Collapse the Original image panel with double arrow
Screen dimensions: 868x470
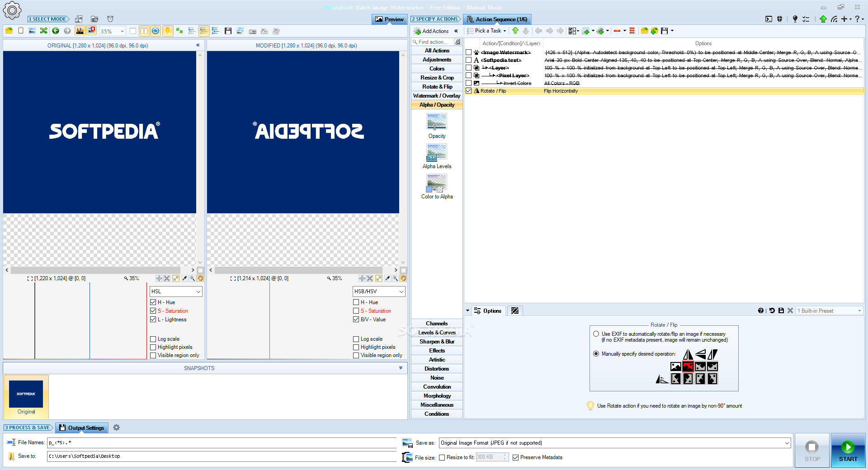pos(198,45)
